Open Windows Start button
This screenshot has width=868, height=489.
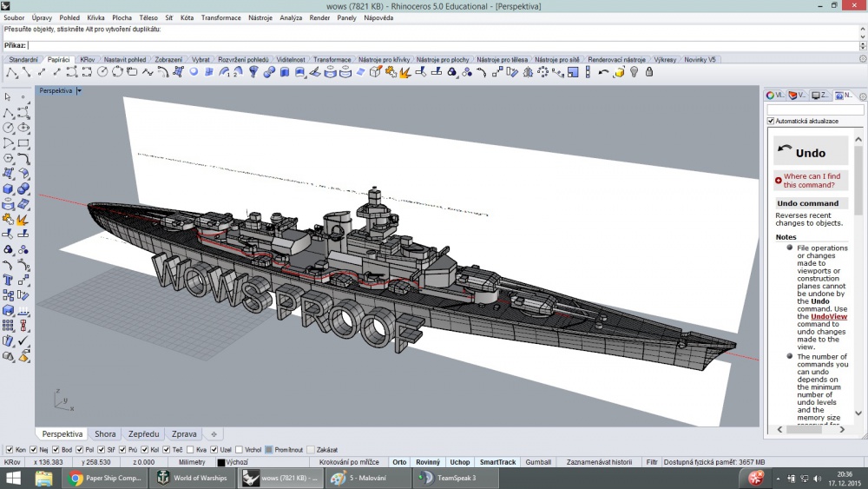click(13, 478)
